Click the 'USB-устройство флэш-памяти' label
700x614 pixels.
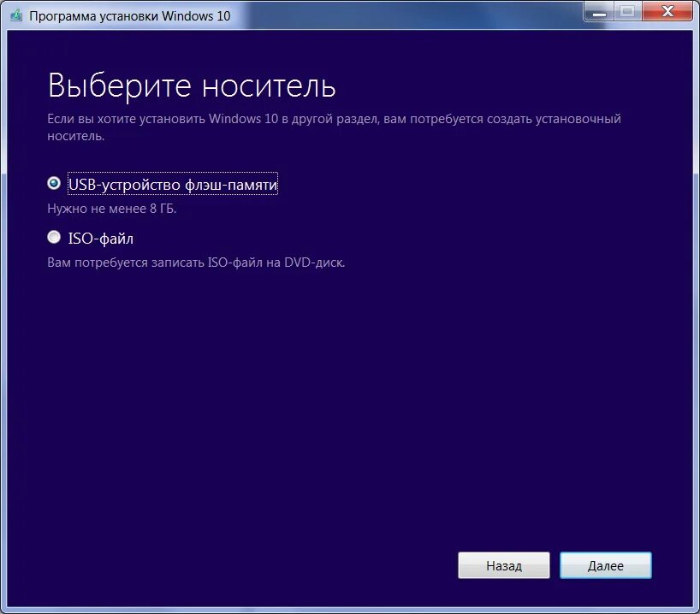pyautogui.click(x=173, y=184)
